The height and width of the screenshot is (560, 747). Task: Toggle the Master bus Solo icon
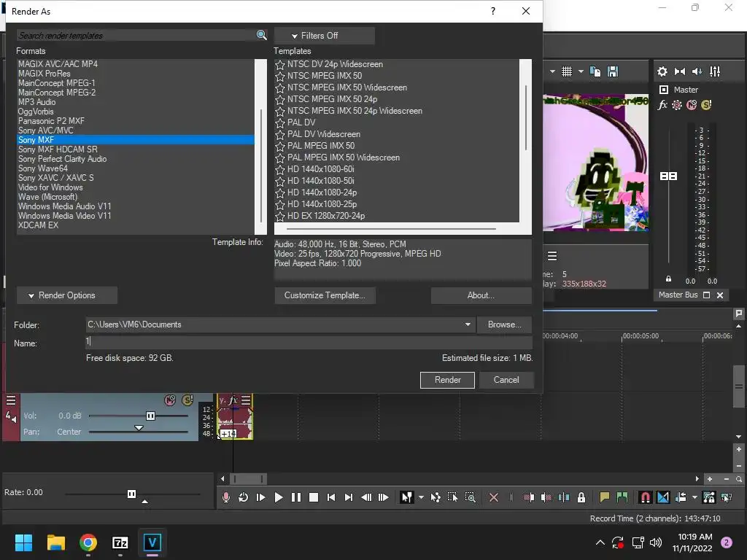pyautogui.click(x=706, y=105)
